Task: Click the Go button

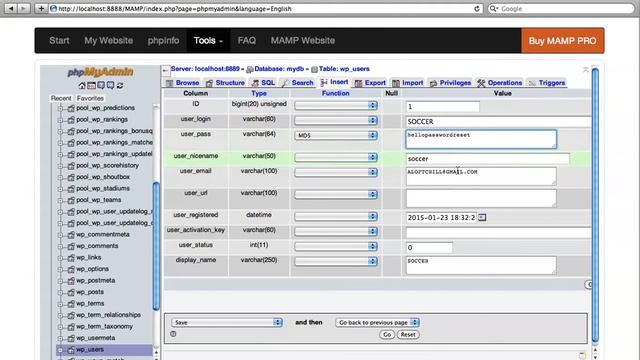Action: tap(387, 335)
